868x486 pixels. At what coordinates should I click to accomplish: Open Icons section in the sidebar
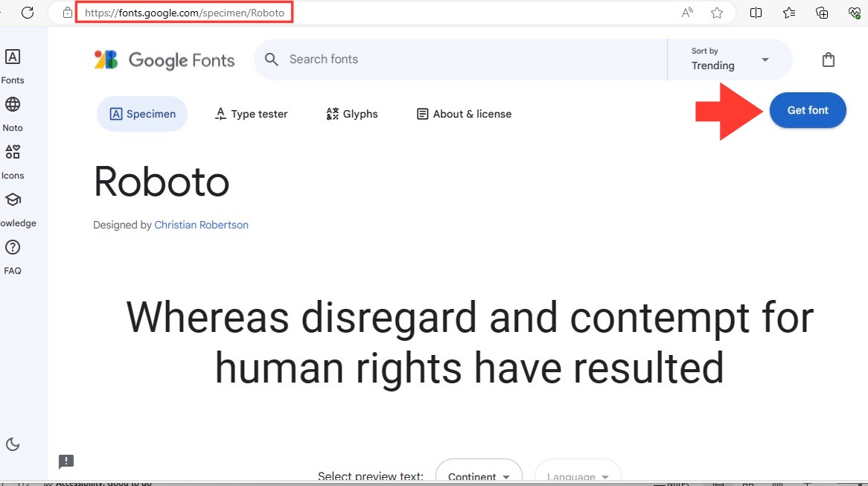tap(13, 162)
